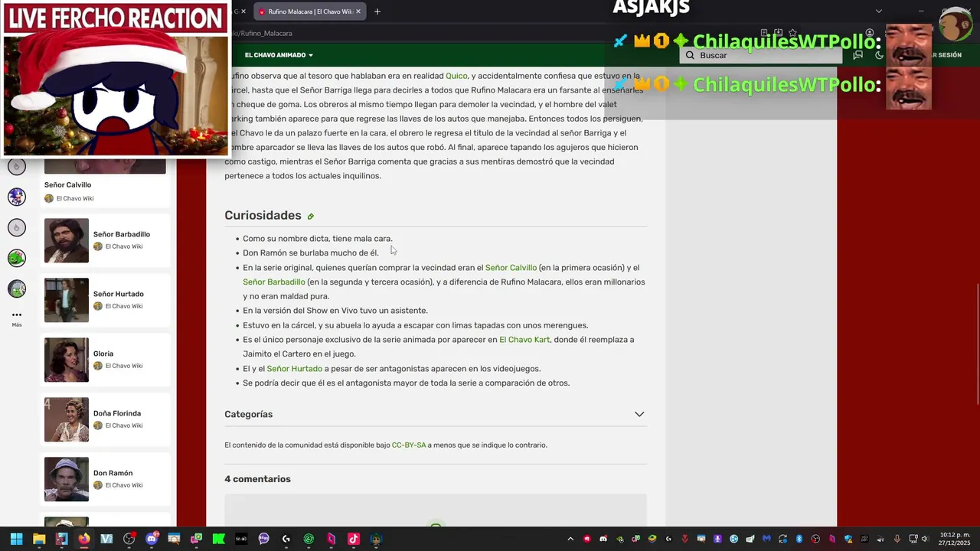This screenshot has height=551, width=980.
Task: Open Don Ramón sidebar thumbnail
Action: point(67,479)
